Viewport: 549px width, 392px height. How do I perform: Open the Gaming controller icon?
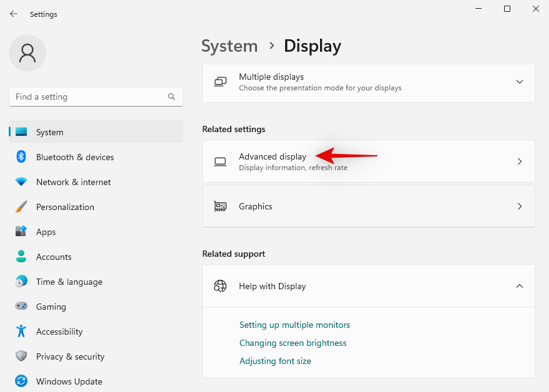pyautogui.click(x=21, y=307)
